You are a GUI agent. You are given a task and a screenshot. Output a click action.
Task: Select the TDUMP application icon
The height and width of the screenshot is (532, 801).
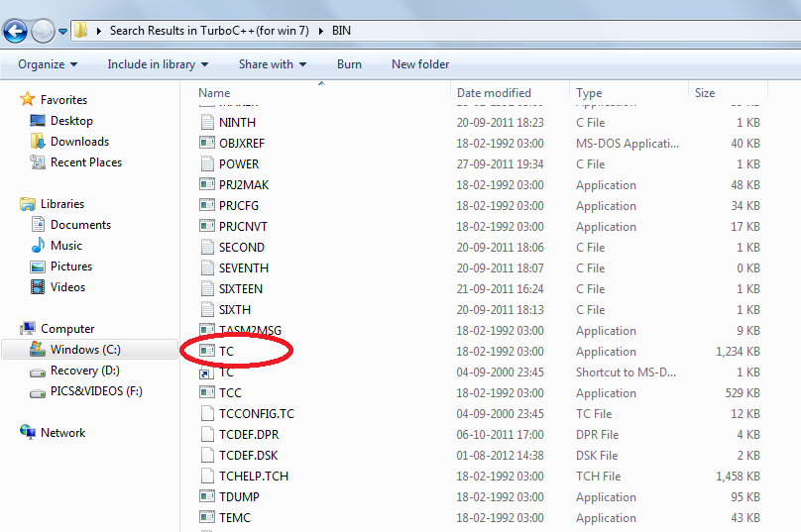(207, 496)
